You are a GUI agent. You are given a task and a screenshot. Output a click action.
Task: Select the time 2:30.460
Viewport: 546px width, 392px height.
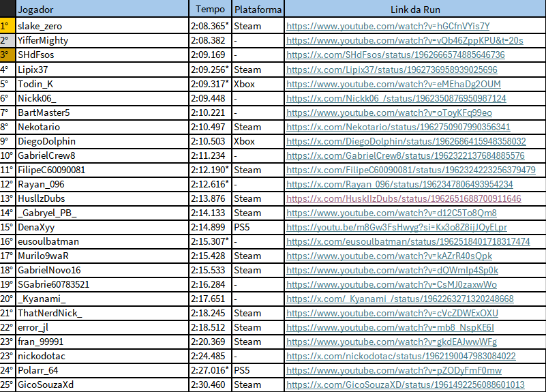pyautogui.click(x=208, y=385)
